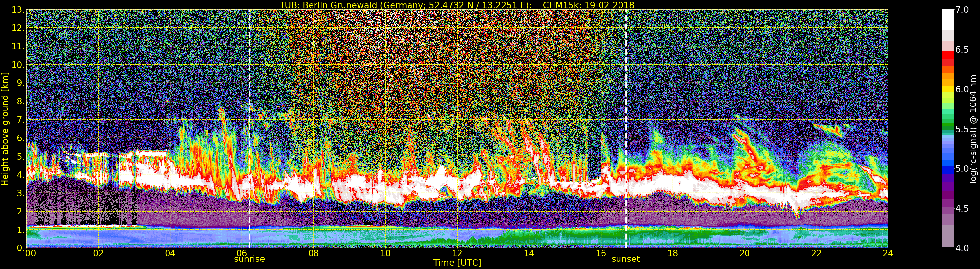Click the white dashed sunrise marker line
Viewport: 980px width, 269px height.
pos(249,129)
